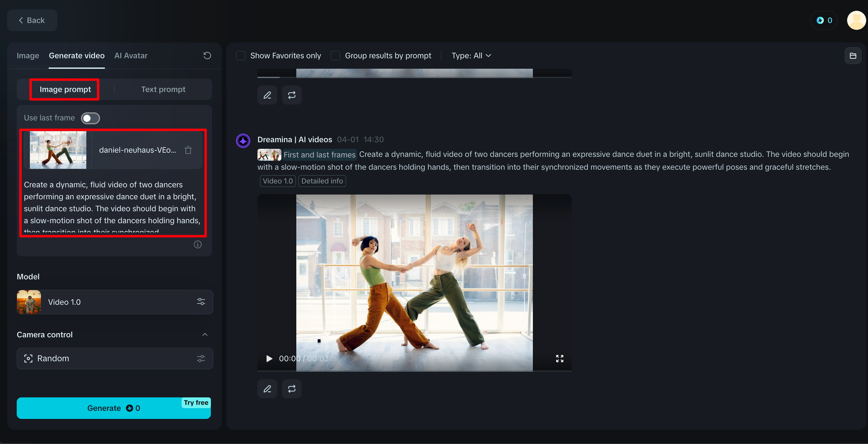Screen dimensions: 868x444
Task: Regenerate the video using the loop icon
Action: (x=292, y=389)
